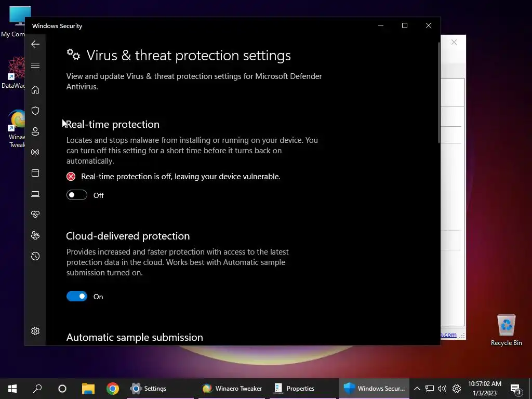This screenshot has width=532, height=399.
Task: Open File Explorer from taskbar
Action: pyautogui.click(x=88, y=389)
